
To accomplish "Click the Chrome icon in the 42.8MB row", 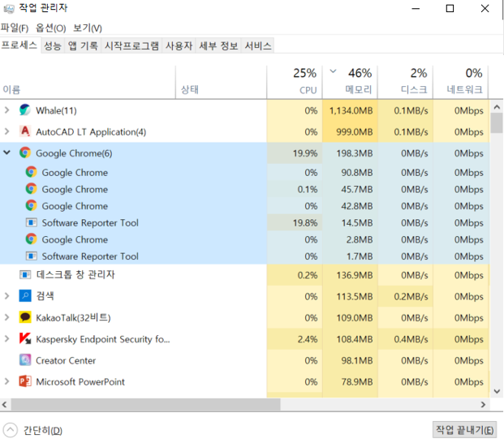I will click(x=31, y=205).
